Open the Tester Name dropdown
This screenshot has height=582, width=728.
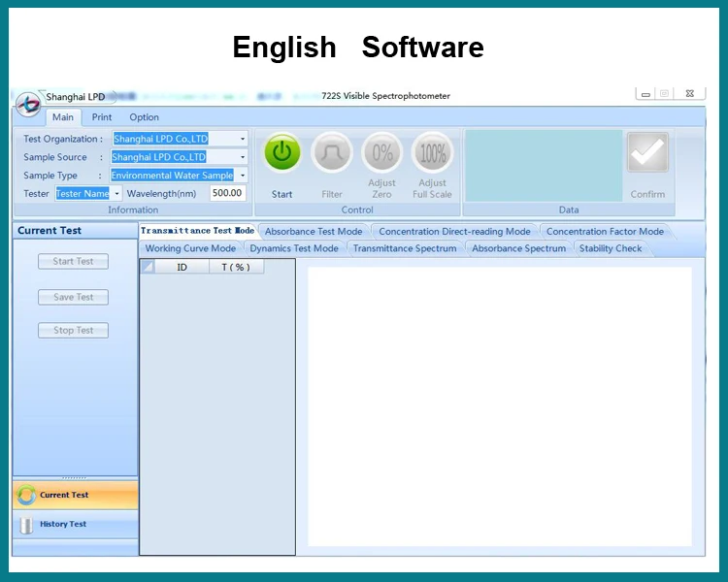pyautogui.click(x=117, y=194)
